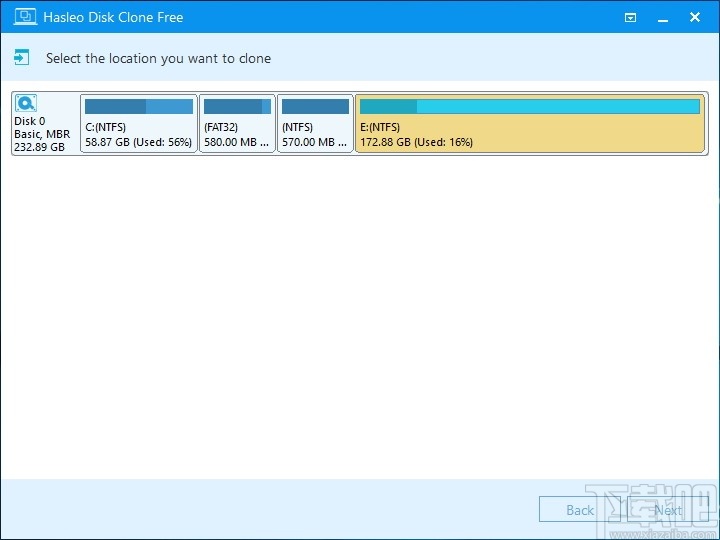Click the FAT32 partition usage bar
The image size is (720, 540).
click(237, 107)
